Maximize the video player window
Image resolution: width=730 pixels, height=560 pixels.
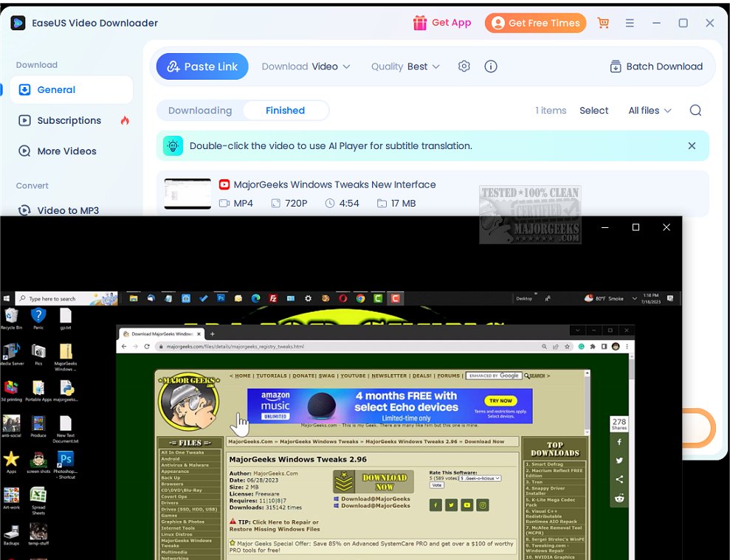(x=636, y=227)
